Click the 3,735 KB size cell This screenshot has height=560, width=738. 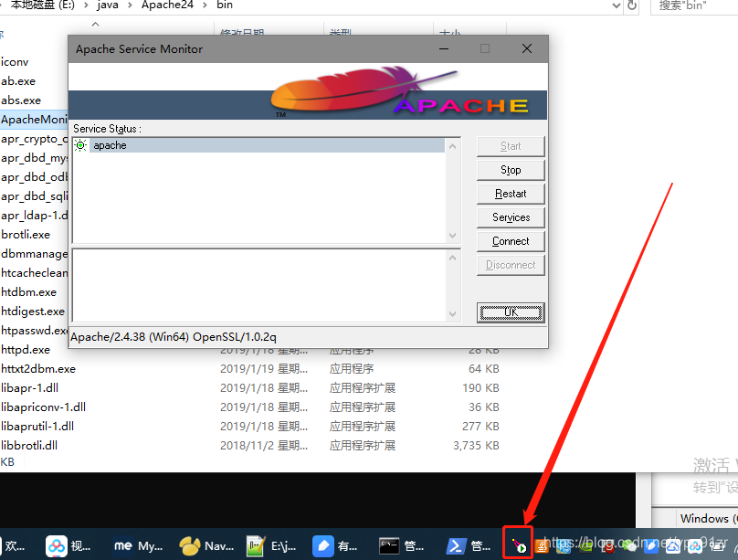tap(476, 446)
